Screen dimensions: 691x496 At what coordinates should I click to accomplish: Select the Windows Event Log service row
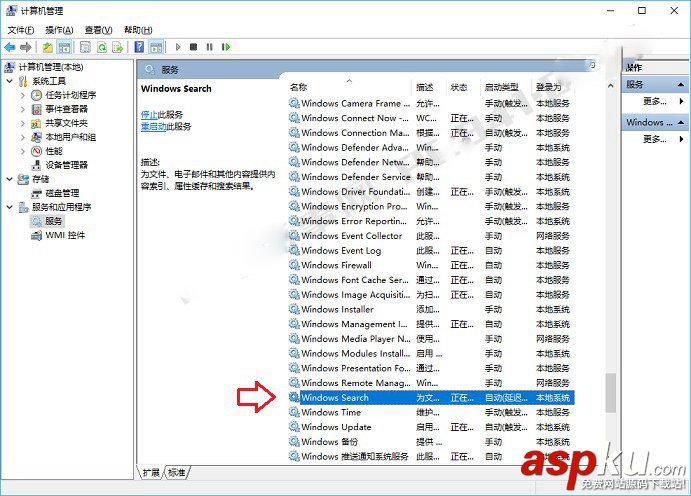click(x=431, y=251)
